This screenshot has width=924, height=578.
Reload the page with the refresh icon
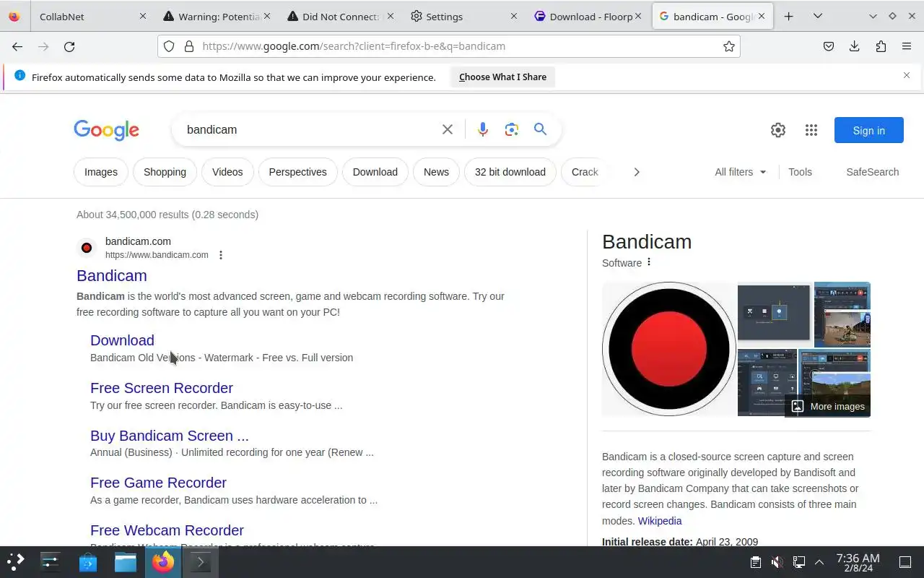pyautogui.click(x=69, y=46)
